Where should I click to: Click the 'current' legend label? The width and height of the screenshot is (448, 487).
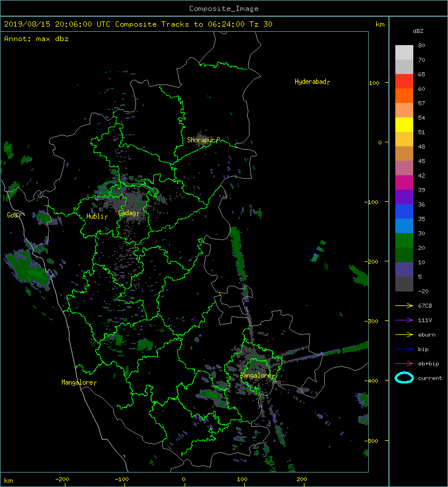430,378
